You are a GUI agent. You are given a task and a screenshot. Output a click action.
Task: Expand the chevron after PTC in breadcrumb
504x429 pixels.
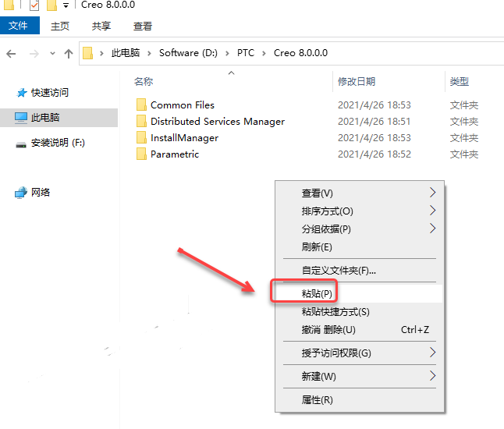pyautogui.click(x=264, y=53)
